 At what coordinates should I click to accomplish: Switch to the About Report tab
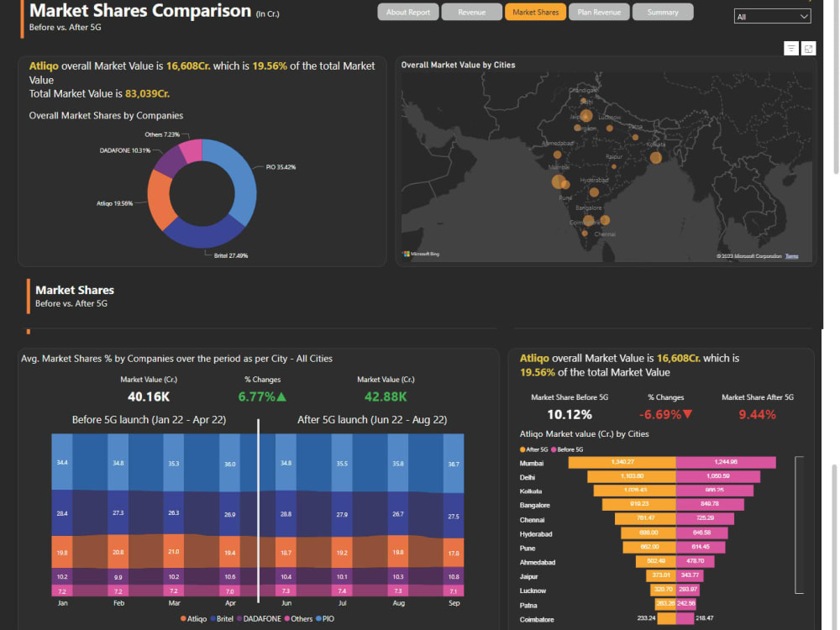pyautogui.click(x=408, y=12)
